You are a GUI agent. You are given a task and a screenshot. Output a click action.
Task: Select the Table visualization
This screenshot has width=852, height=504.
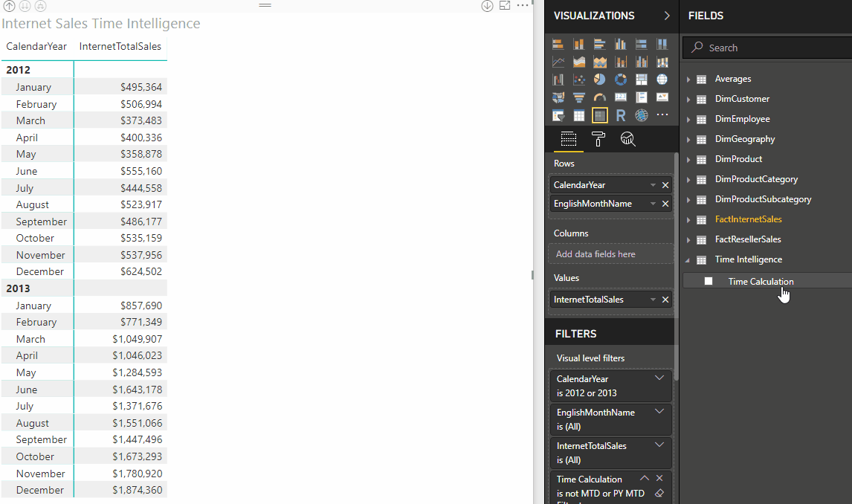point(578,115)
